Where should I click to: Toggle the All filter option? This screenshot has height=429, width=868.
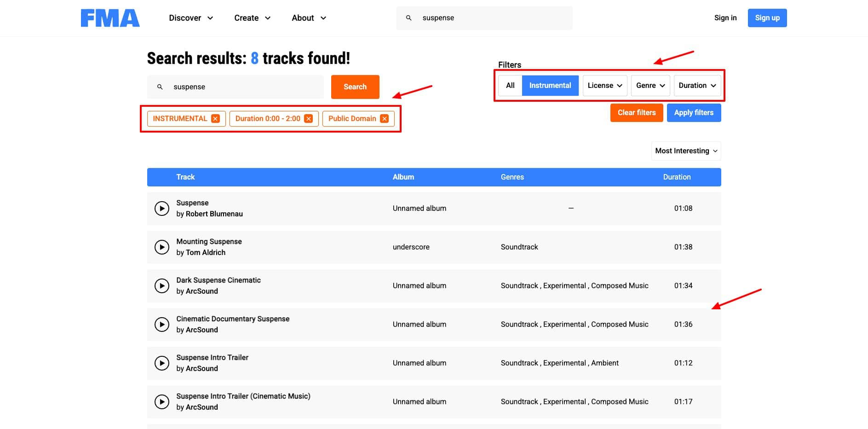(510, 86)
